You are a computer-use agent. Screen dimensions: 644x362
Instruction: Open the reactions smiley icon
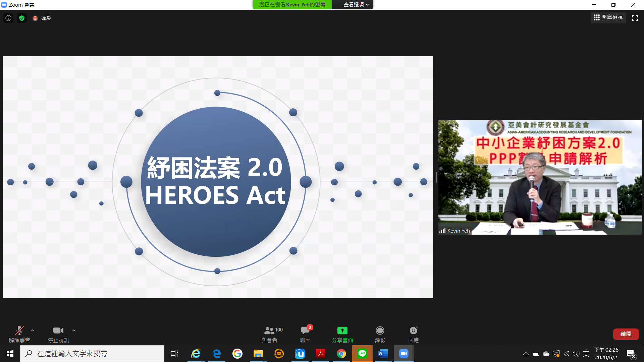pyautogui.click(x=414, y=330)
